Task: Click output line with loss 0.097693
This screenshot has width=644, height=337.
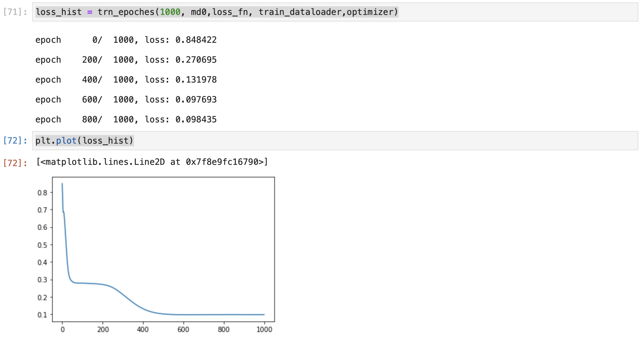Action: [126, 100]
